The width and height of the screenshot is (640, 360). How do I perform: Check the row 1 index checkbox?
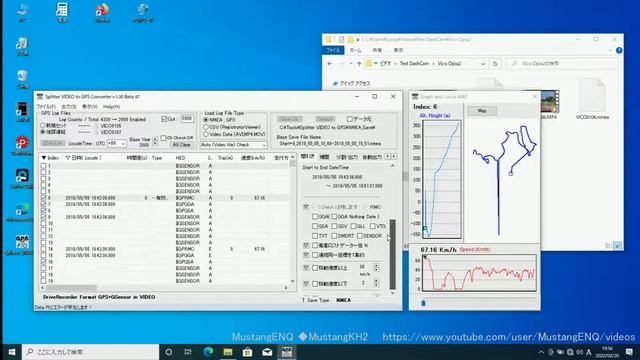point(44,166)
